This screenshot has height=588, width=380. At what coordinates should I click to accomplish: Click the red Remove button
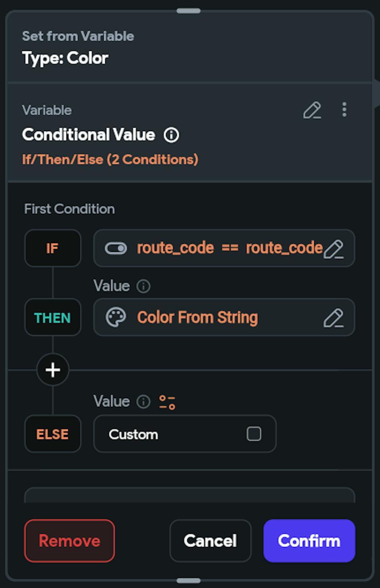click(x=69, y=541)
